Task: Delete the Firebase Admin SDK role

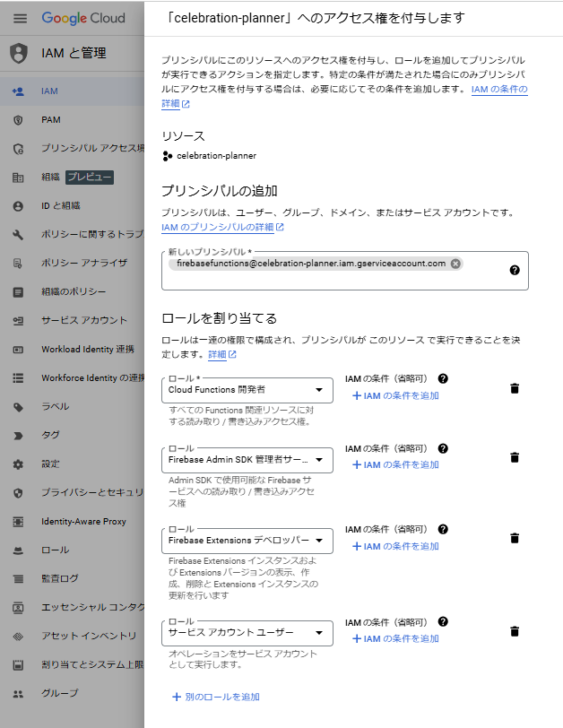Action: point(515,458)
